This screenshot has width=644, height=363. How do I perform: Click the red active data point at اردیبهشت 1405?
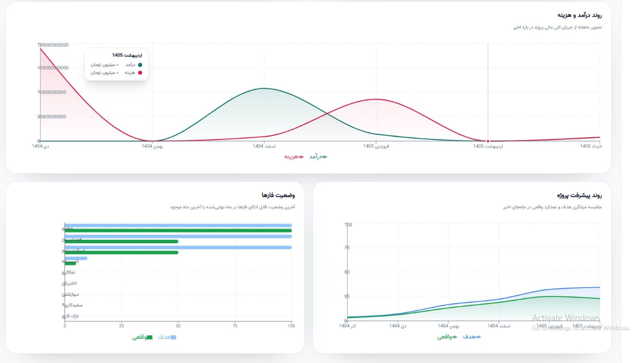tap(488, 141)
